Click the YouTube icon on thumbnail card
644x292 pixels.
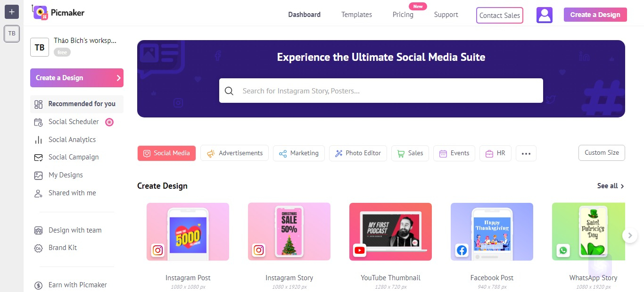point(360,250)
